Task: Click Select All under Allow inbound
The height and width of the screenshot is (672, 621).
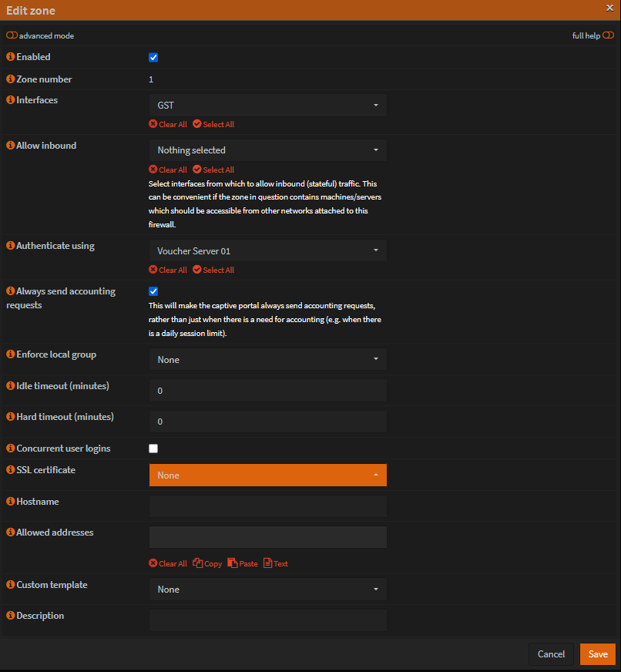Action: (213, 170)
